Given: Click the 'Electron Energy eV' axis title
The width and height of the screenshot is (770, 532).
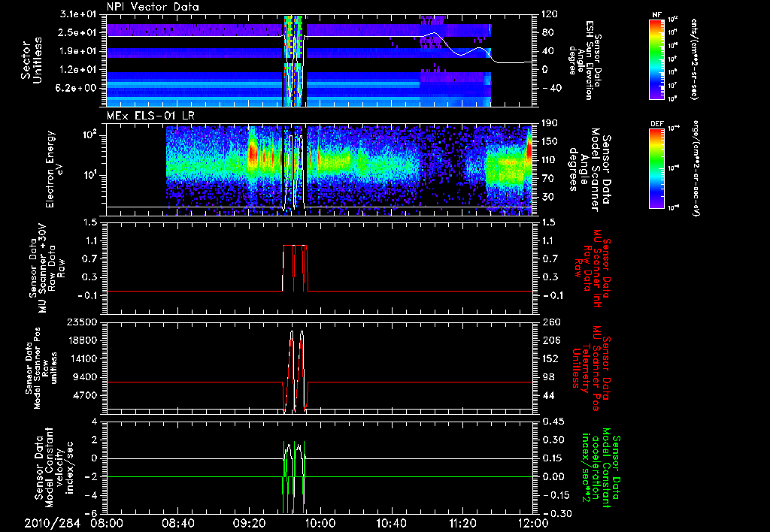Looking at the screenshot, I should pos(56,169).
